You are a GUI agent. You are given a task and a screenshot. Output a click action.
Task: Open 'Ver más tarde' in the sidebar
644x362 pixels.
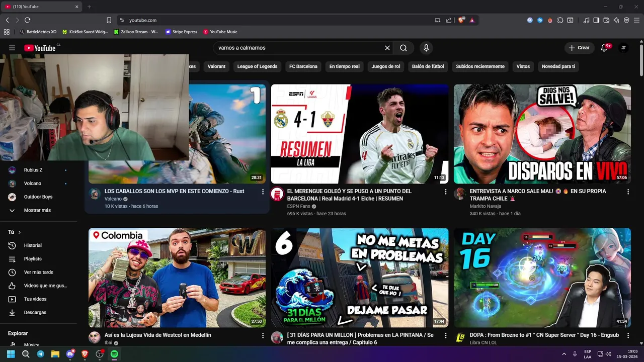(x=39, y=272)
